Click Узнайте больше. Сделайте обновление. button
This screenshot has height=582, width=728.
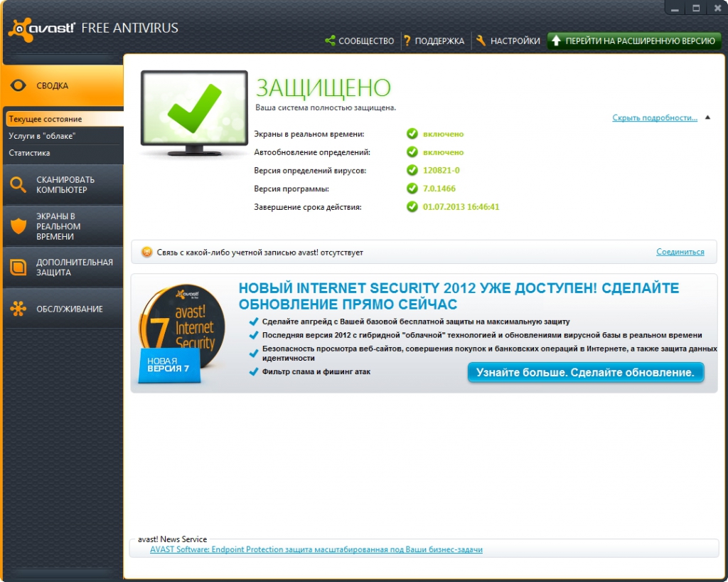point(586,373)
